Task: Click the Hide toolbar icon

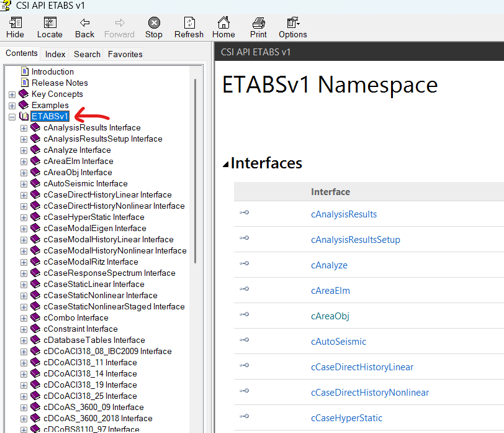Action: point(15,27)
